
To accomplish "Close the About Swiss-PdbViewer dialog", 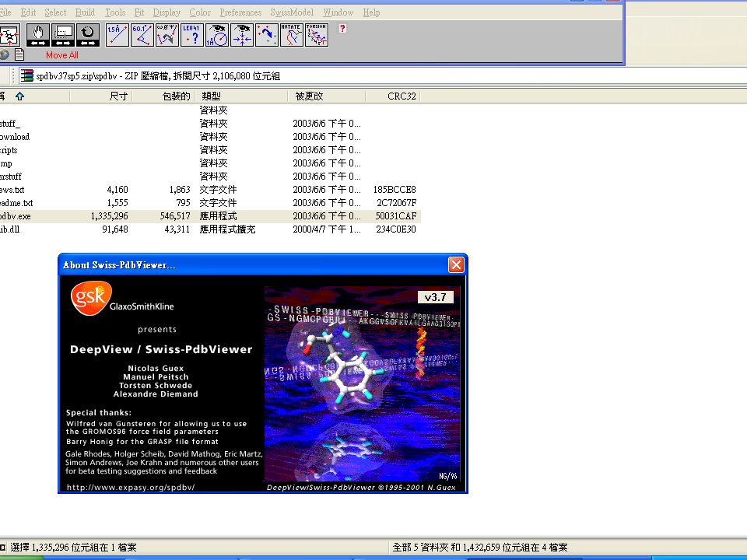I will 456,264.
